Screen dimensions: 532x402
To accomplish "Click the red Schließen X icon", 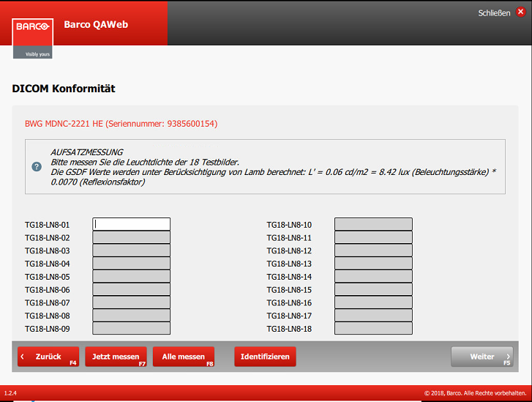I will tap(520, 12).
